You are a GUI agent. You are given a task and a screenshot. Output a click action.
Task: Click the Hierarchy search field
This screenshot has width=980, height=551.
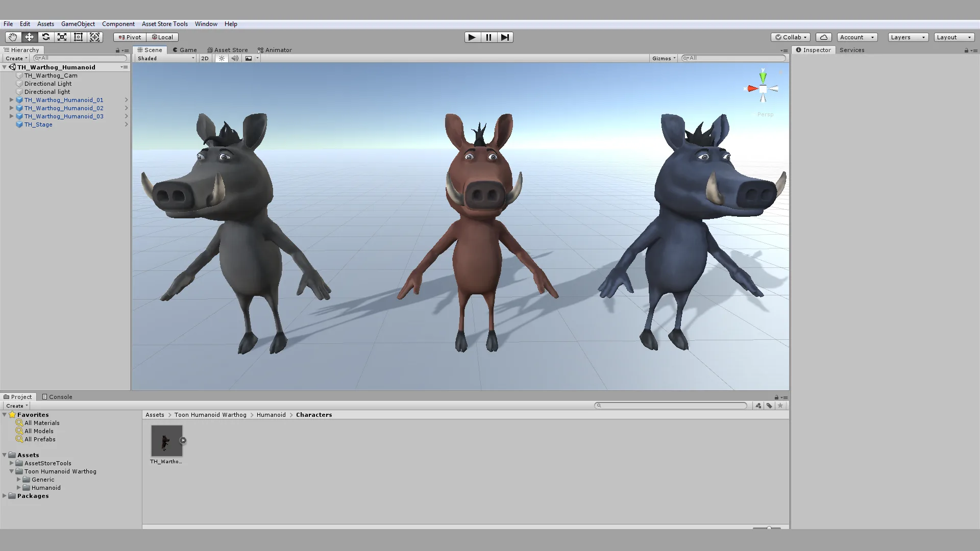(80, 58)
